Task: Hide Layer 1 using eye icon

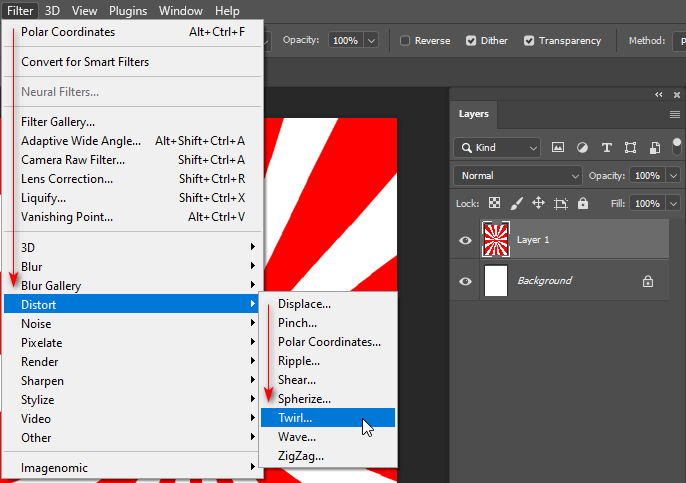Action: tap(465, 240)
